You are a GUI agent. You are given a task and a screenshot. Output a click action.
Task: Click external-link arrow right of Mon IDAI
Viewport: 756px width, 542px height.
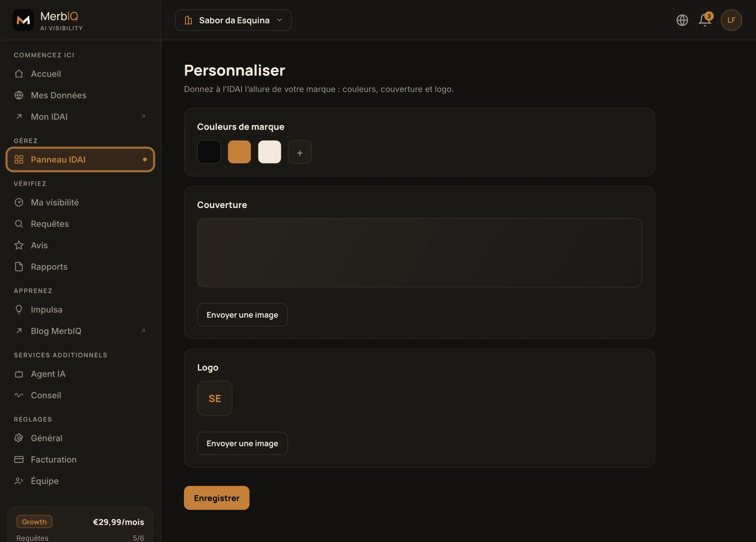pyautogui.click(x=143, y=116)
